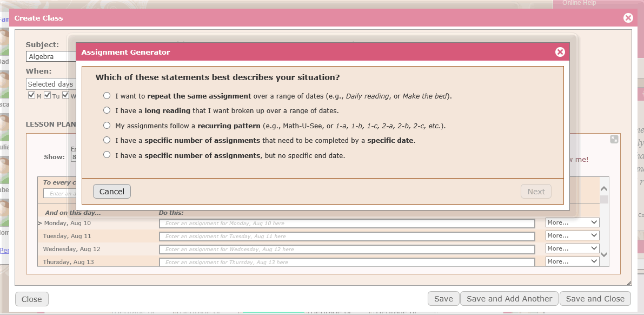This screenshot has height=315, width=644.
Task: Click the Next button
Action: click(536, 191)
